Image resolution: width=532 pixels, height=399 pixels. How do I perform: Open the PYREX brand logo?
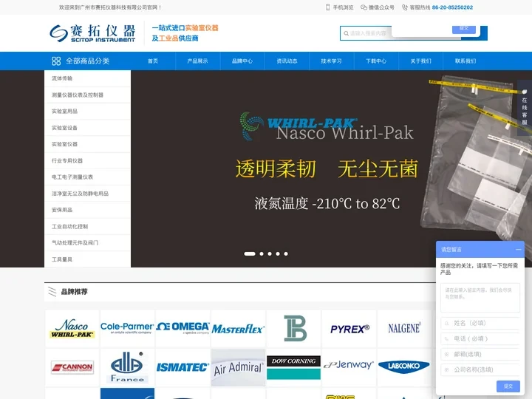(x=349, y=328)
